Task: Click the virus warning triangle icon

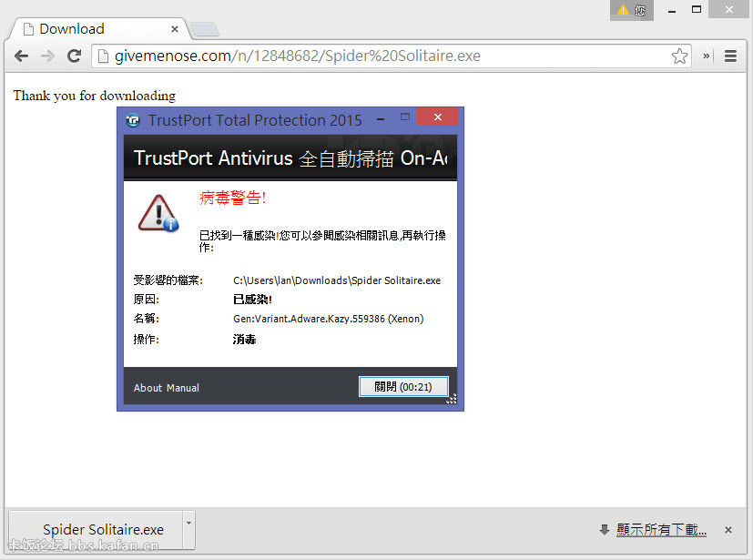Action: point(158,212)
